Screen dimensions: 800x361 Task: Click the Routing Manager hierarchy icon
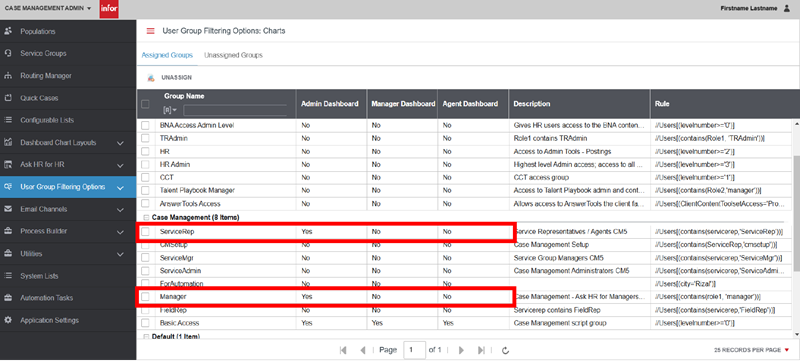8,75
